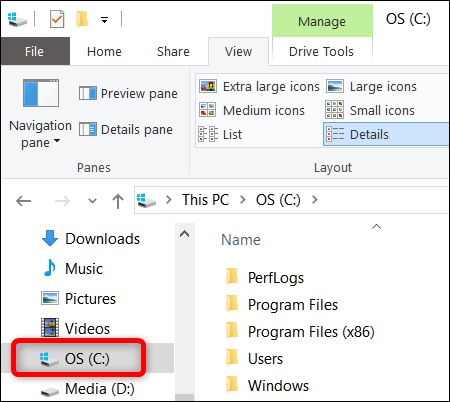Expand the Navigation pane dropdown arrow
450x402 pixels.
[57, 141]
